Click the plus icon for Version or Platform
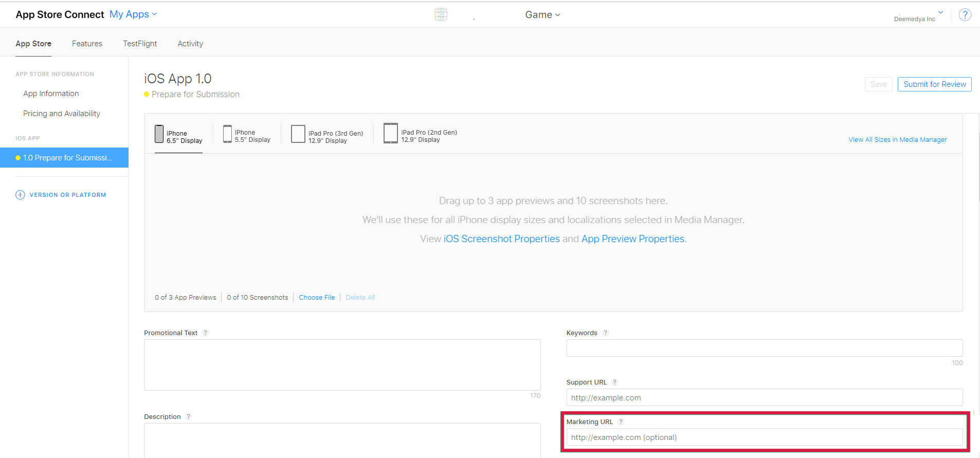980x458 pixels. 20,195
